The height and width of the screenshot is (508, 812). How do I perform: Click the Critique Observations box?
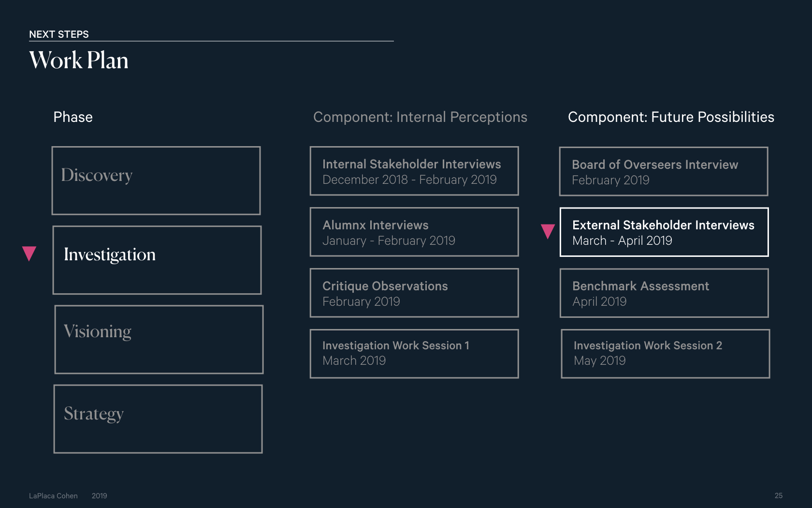414,293
